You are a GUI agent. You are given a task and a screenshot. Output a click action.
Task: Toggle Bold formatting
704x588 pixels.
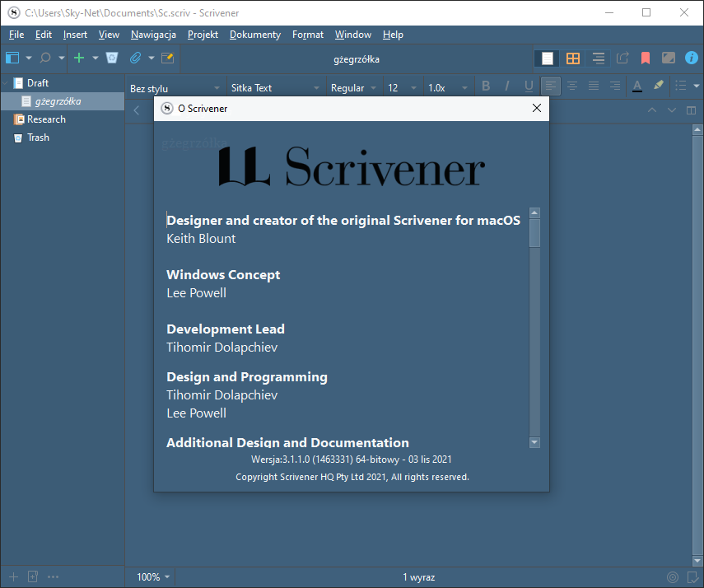[486, 86]
